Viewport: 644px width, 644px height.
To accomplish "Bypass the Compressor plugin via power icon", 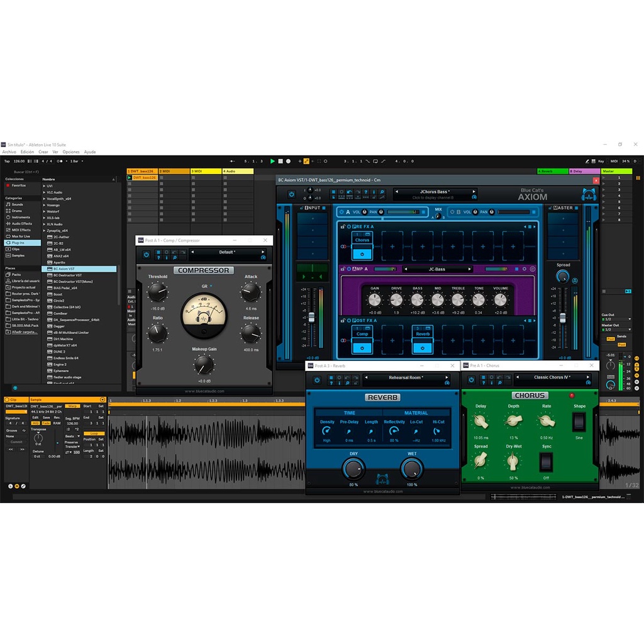I will tap(146, 255).
